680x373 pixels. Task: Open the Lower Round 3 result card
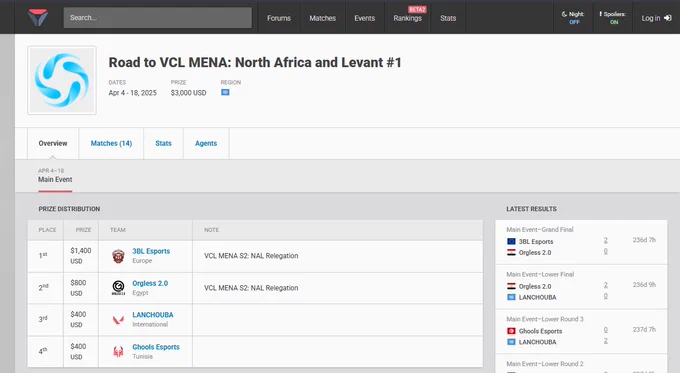click(x=581, y=332)
